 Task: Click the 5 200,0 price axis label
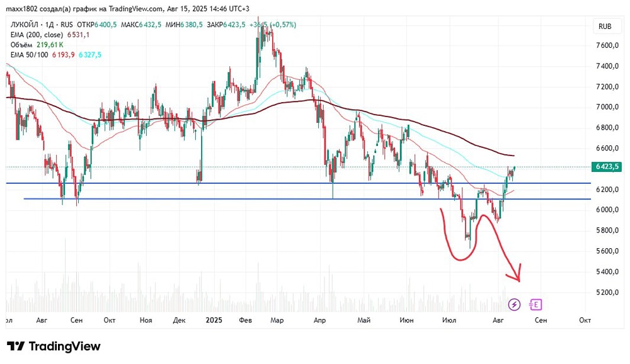pyautogui.click(x=607, y=292)
